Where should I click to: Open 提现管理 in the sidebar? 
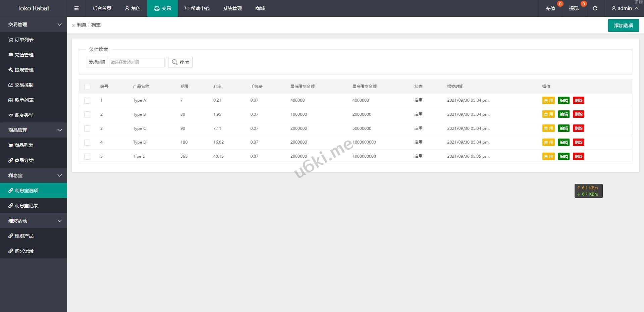pos(21,70)
